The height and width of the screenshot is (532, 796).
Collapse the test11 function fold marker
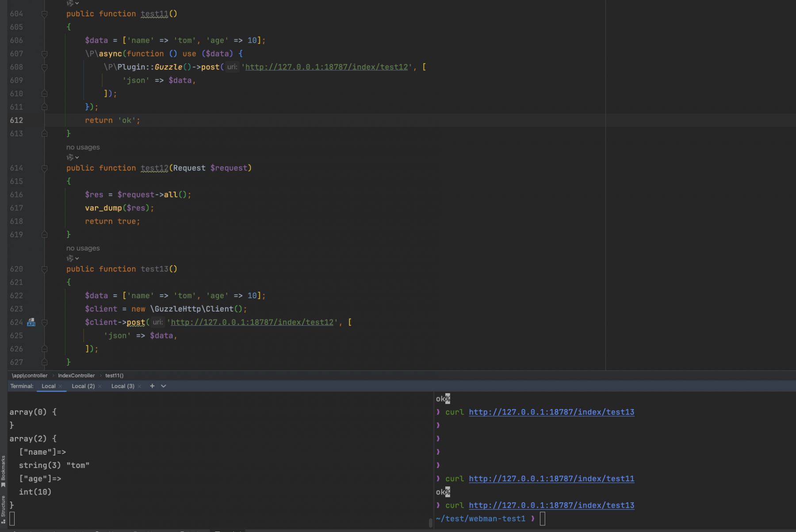(44, 14)
